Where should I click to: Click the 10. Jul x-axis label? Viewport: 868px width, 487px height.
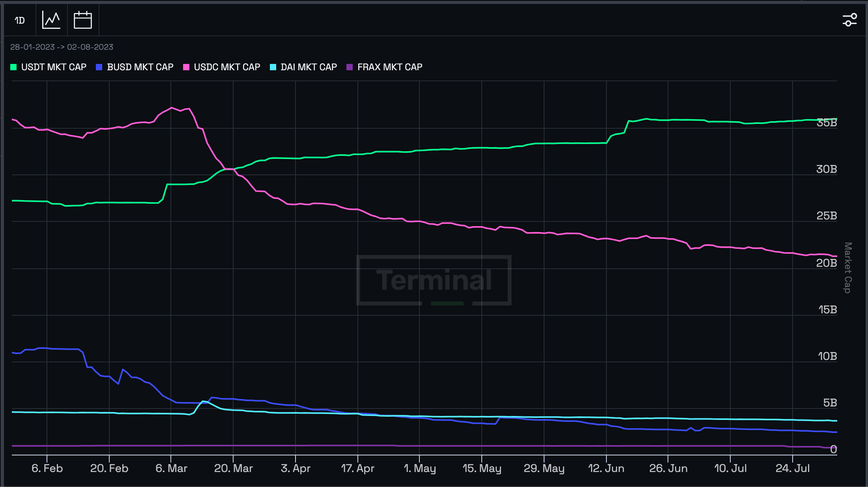(730, 468)
